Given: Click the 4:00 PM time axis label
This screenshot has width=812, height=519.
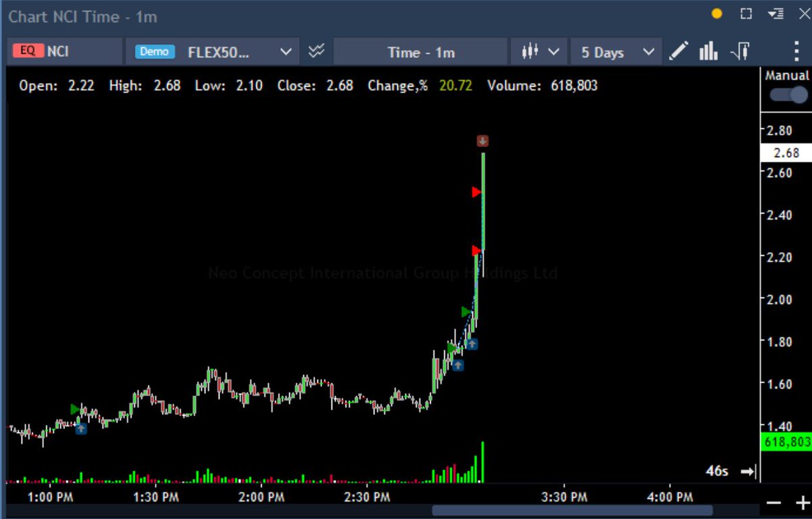Looking at the screenshot, I should click(670, 497).
